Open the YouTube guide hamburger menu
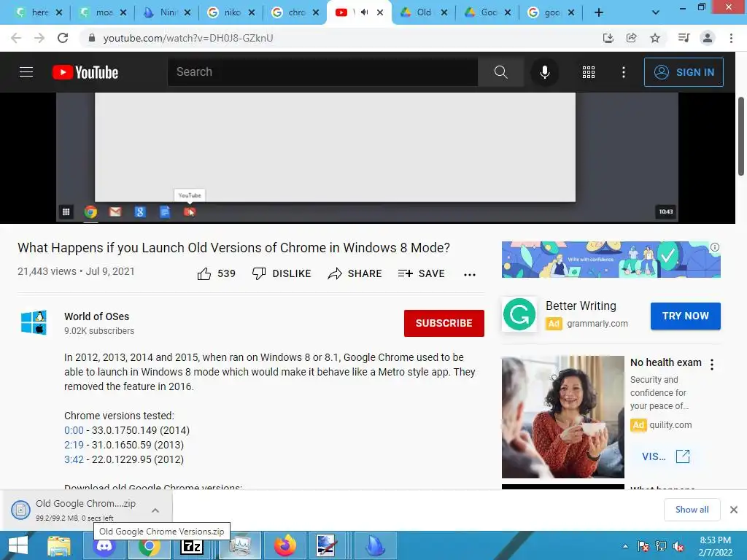This screenshot has height=560, width=747. [x=26, y=72]
